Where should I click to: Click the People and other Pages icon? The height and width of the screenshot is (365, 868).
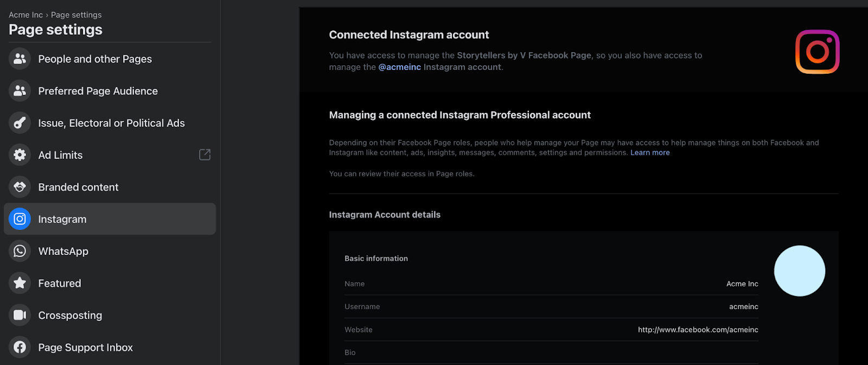(20, 59)
